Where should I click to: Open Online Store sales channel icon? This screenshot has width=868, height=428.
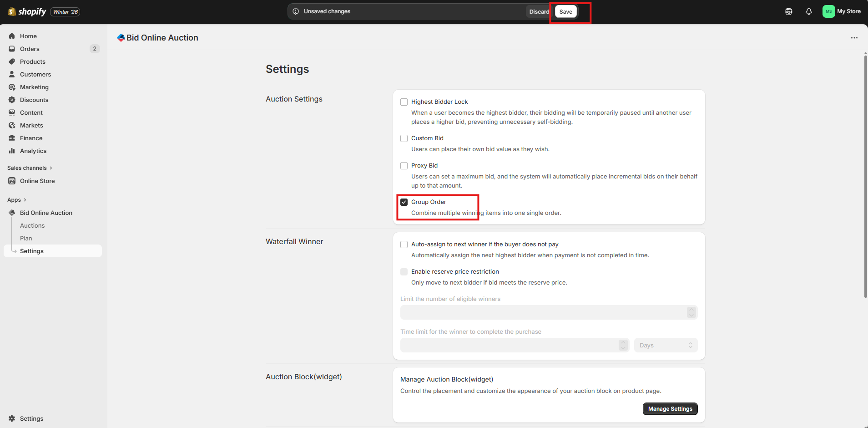click(x=12, y=181)
